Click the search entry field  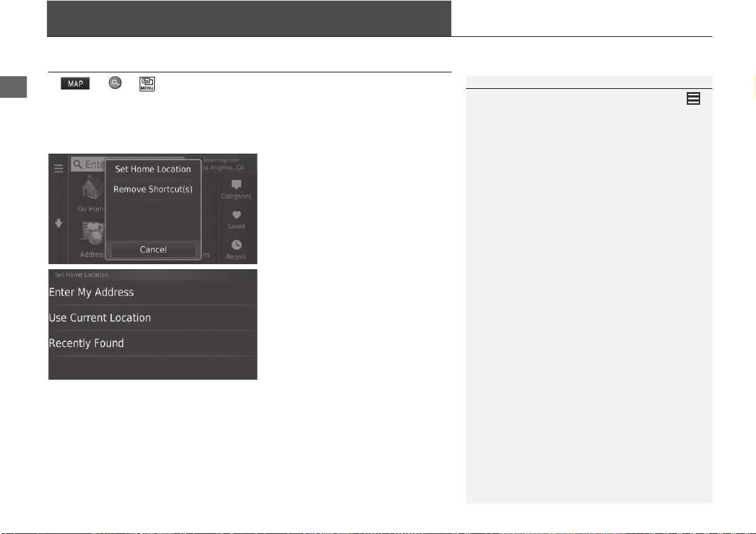click(88, 164)
